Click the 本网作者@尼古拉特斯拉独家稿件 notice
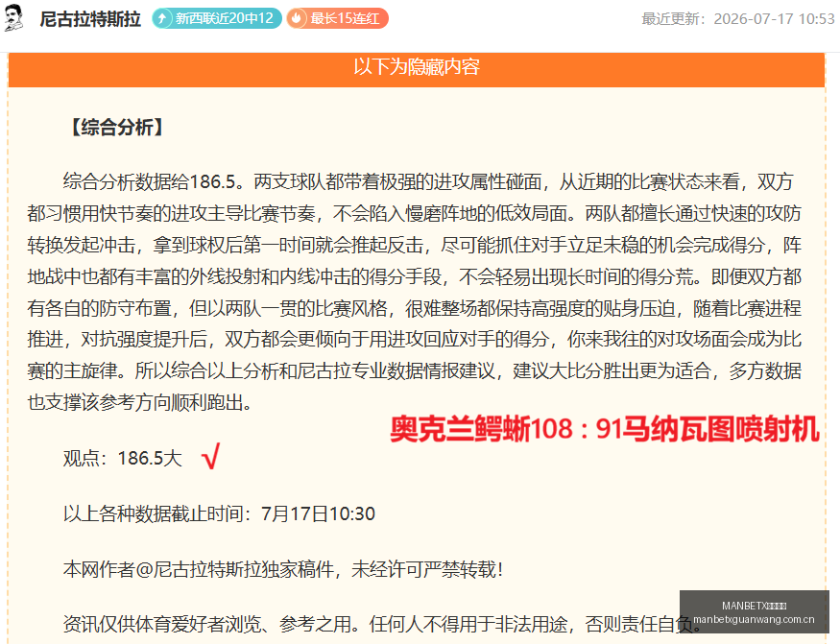Viewport: 840px width, 644px height. pos(283,569)
